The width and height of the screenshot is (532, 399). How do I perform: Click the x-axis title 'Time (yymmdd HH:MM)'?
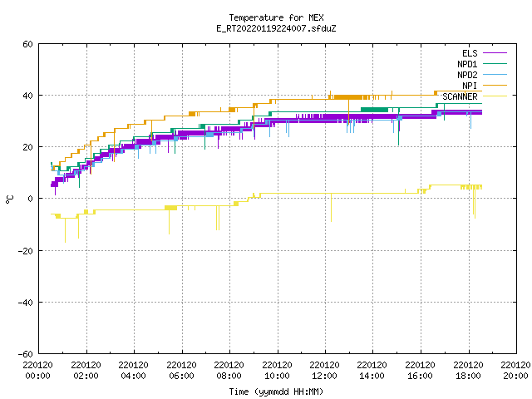tap(276, 392)
